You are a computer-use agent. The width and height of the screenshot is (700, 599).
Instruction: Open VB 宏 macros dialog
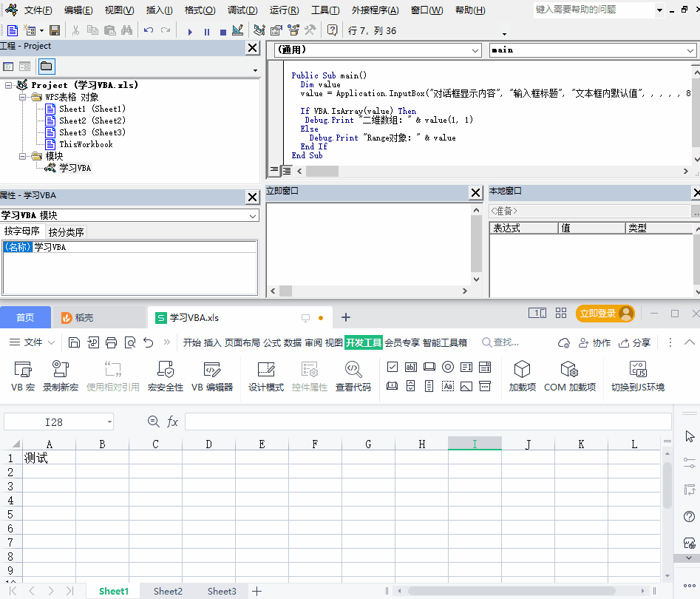[23, 376]
